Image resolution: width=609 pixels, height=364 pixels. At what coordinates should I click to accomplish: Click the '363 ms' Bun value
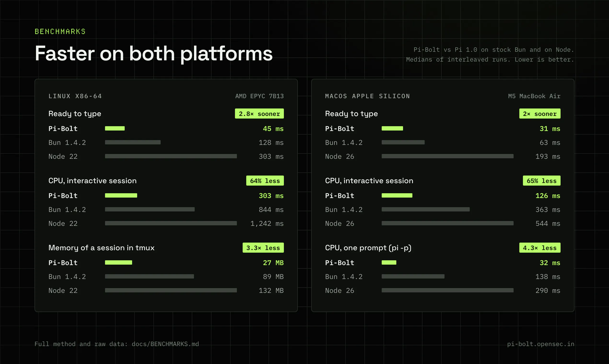click(548, 210)
